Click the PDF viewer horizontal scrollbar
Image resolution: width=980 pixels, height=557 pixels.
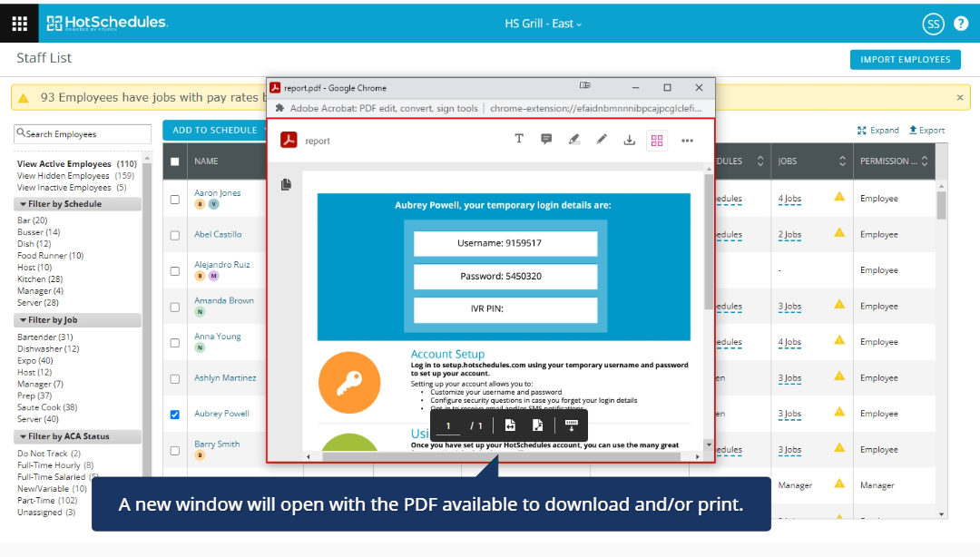pos(503,456)
